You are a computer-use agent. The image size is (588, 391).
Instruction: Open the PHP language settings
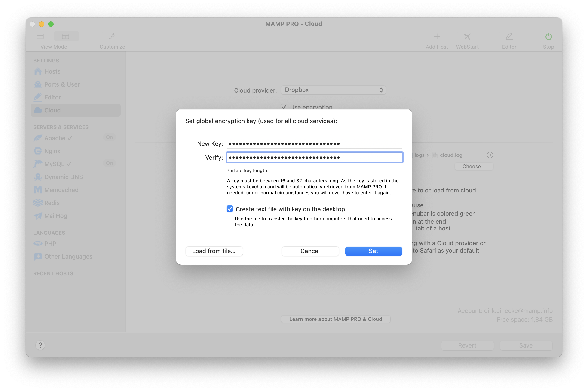pyautogui.click(x=50, y=243)
